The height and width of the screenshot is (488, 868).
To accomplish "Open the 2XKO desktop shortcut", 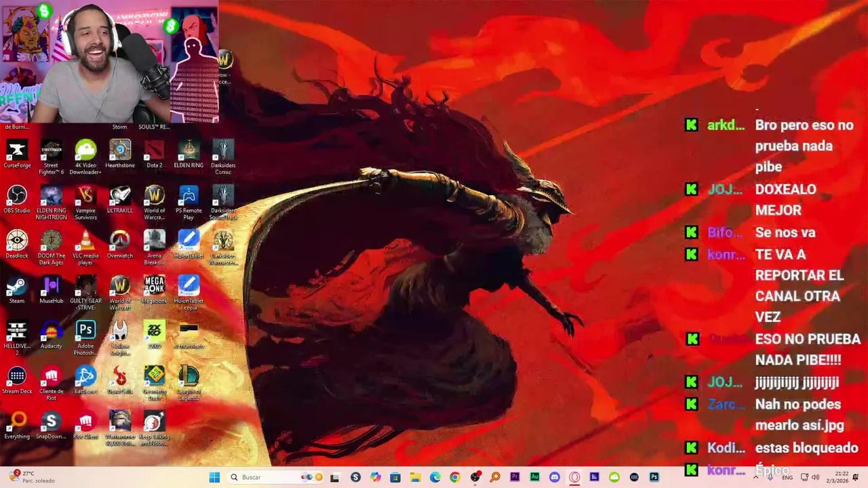I will coord(155,335).
